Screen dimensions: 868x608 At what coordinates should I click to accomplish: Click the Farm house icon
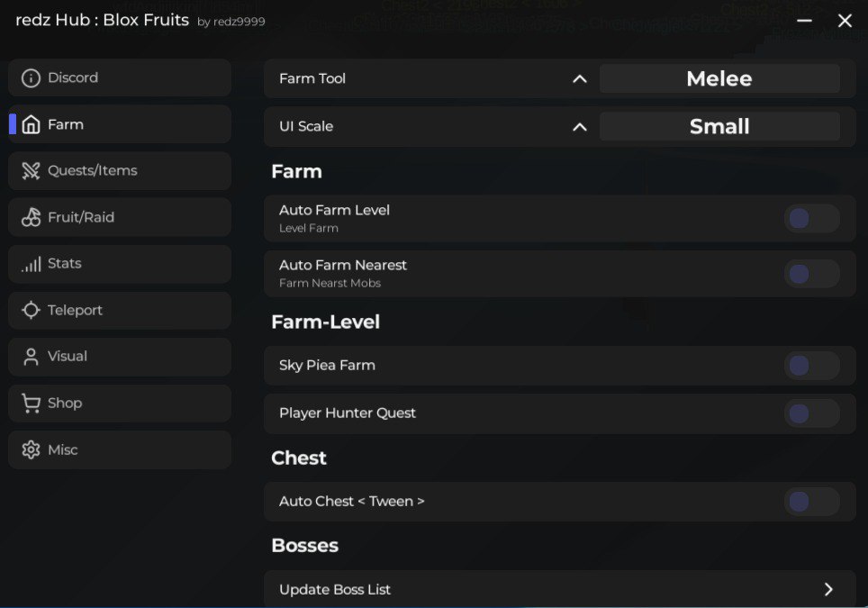(32, 125)
